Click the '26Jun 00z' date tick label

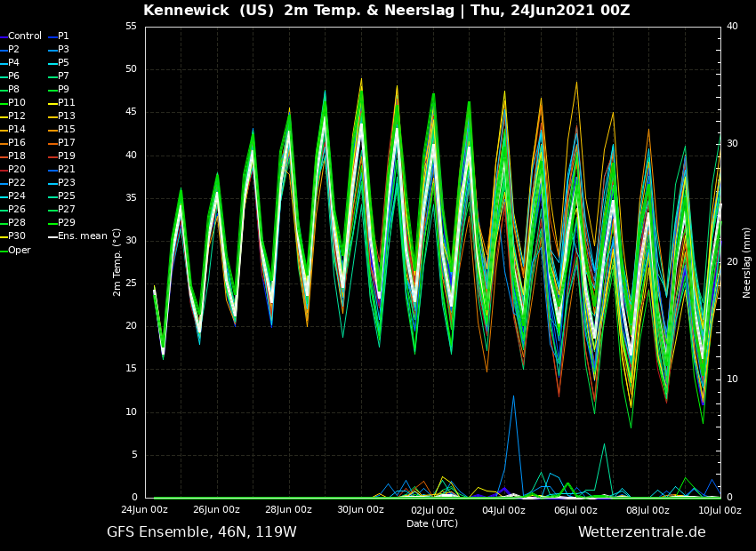pos(216,510)
